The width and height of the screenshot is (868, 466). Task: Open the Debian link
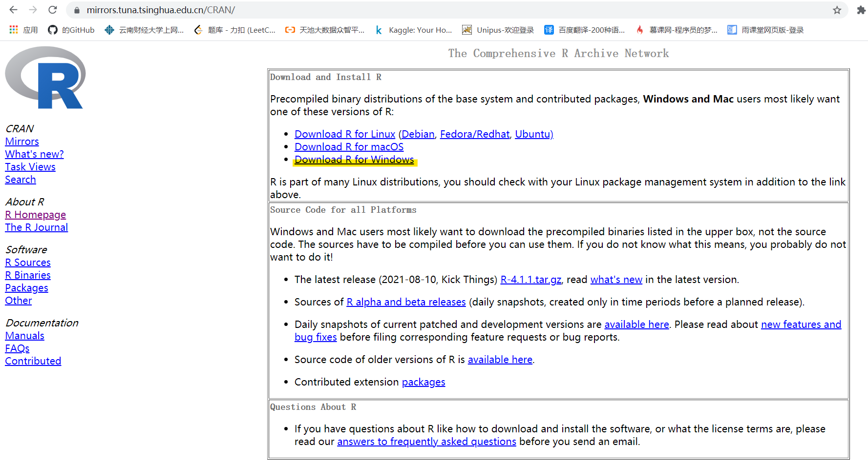coord(418,134)
